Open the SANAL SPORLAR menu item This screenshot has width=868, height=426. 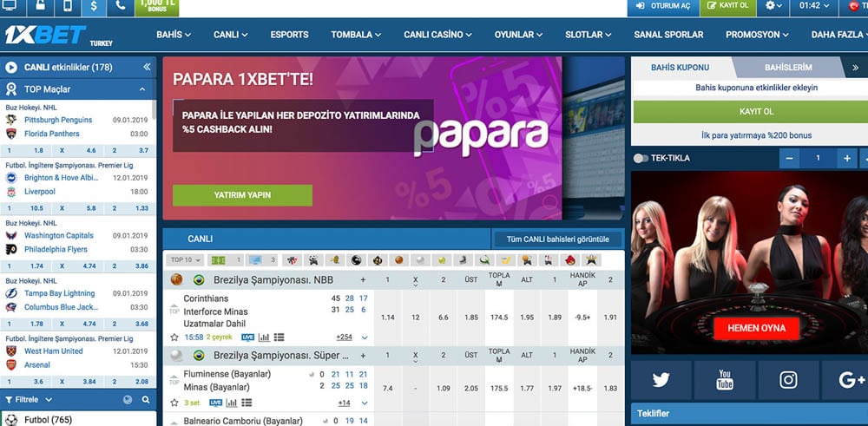point(668,35)
